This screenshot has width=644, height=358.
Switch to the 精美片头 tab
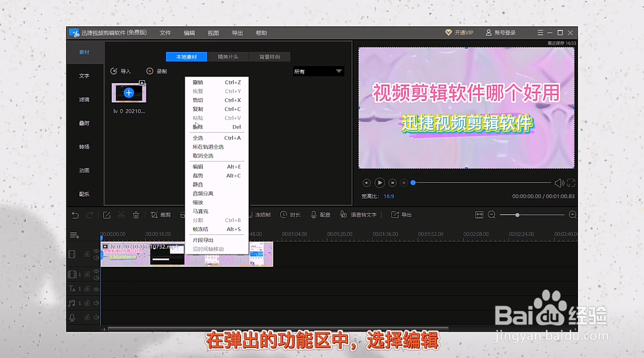click(x=228, y=57)
